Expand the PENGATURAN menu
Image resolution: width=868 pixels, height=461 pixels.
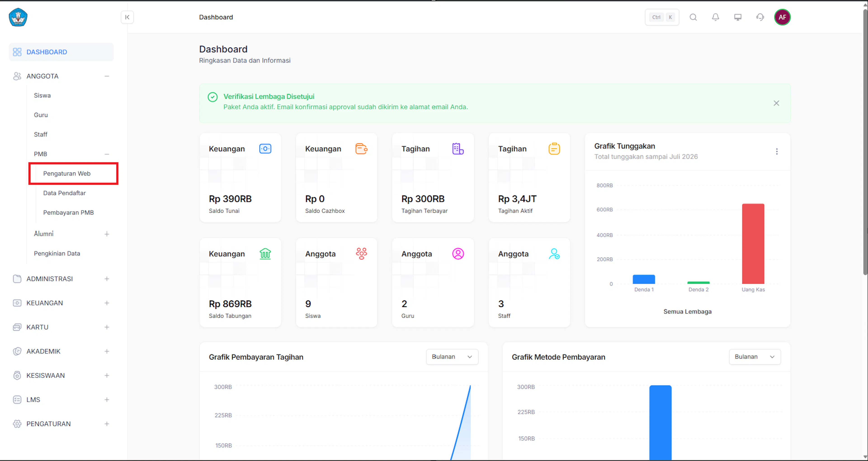pyautogui.click(x=106, y=424)
